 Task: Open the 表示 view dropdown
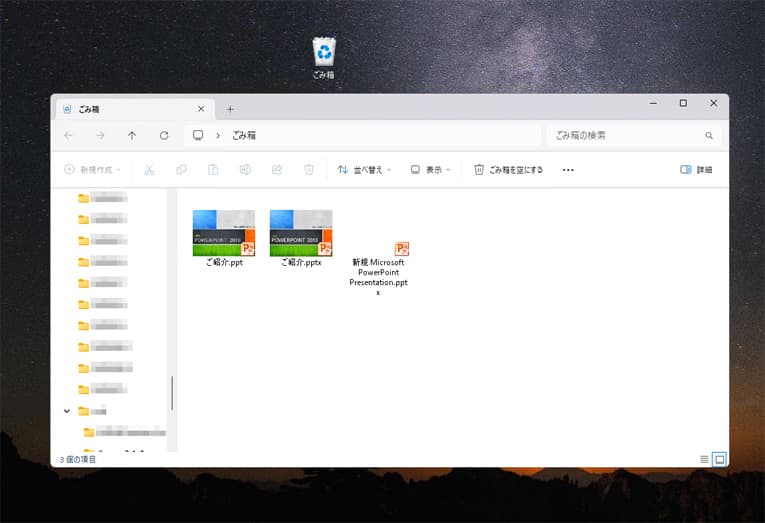(430, 170)
